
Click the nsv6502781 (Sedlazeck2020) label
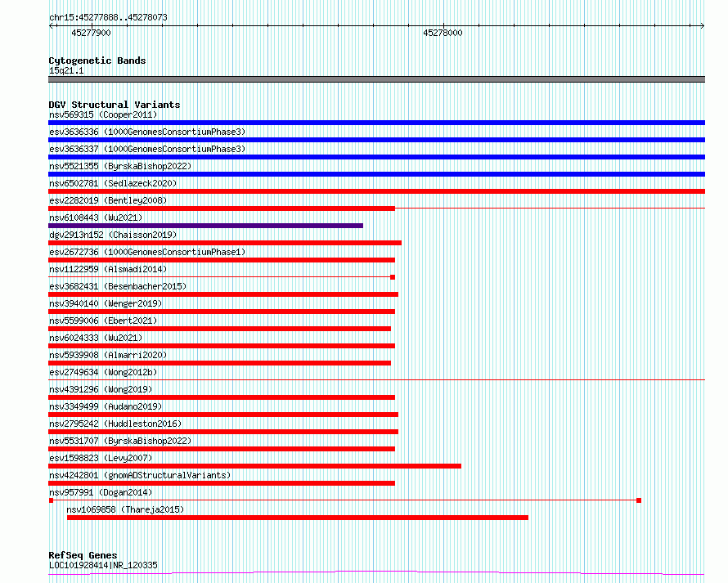click(113, 183)
